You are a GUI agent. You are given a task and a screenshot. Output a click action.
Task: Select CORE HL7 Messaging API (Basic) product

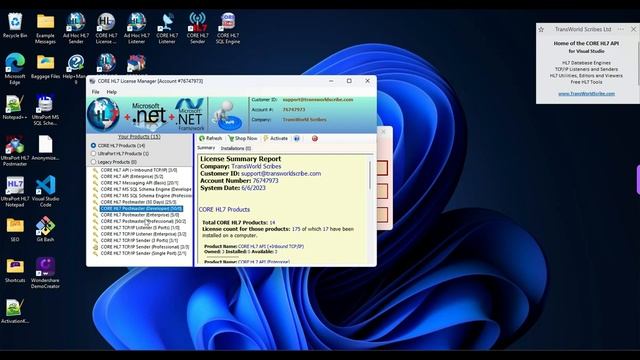[x=140, y=183]
